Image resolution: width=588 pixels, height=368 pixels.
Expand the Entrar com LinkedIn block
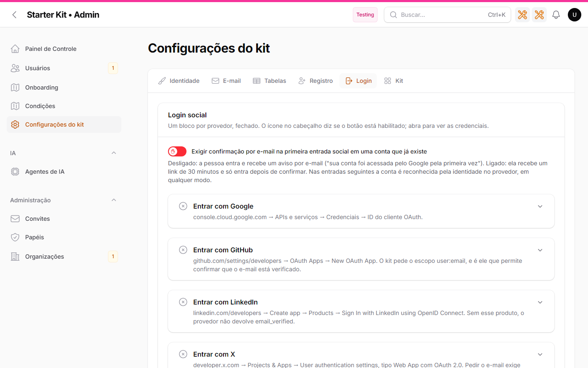pos(540,302)
